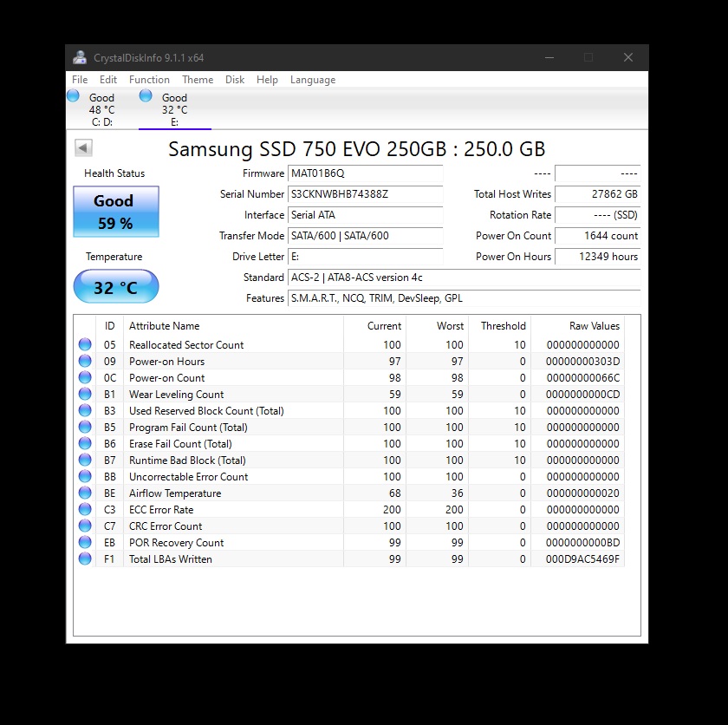Click the Firmware field MAT01B6Q
The image size is (728, 725).
[x=366, y=173]
